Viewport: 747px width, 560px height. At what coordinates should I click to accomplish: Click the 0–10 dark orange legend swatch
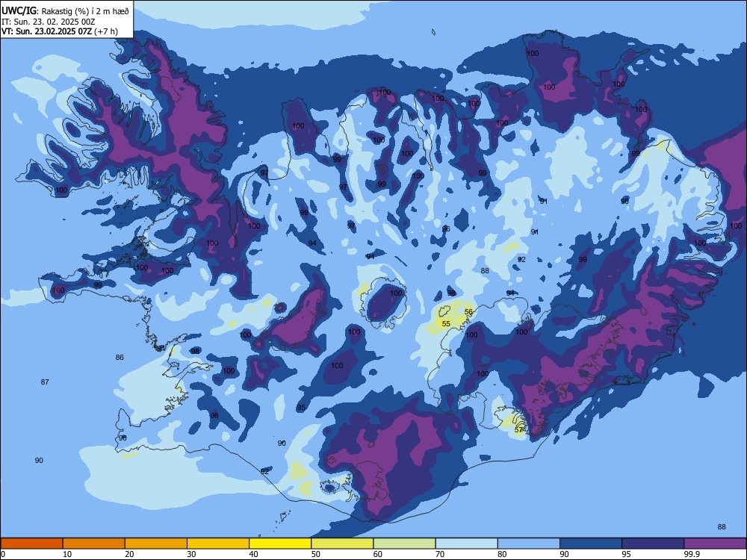(32, 544)
